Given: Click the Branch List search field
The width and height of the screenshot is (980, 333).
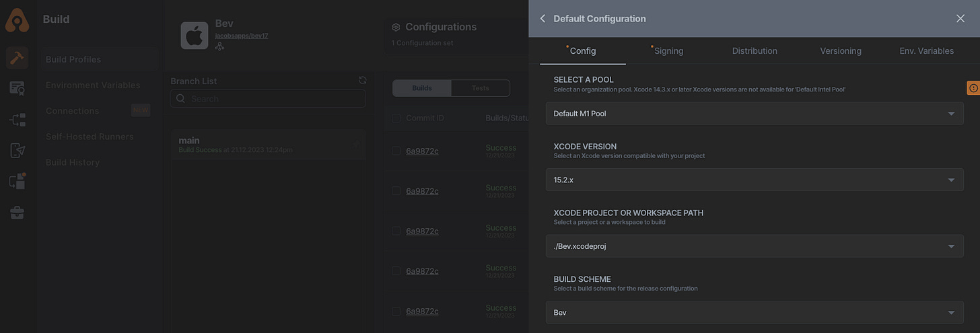Looking at the screenshot, I should click(x=268, y=98).
